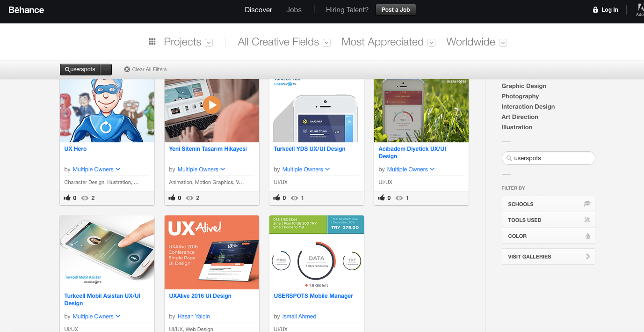Click the Visit Galleries button
644x332 pixels.
(548, 257)
